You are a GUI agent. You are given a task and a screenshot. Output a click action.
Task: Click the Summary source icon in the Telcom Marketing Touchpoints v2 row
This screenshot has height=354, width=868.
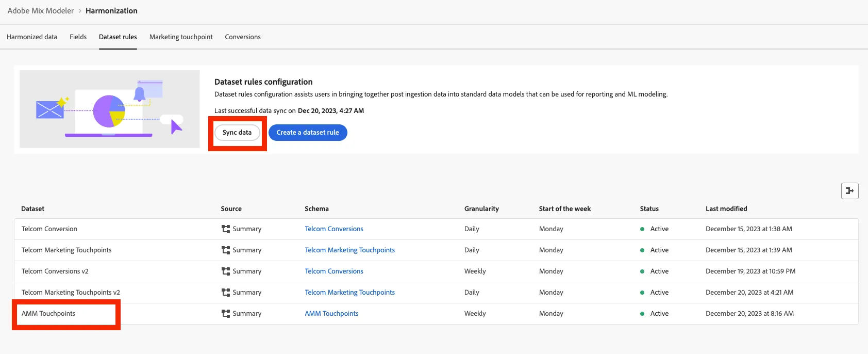[226, 293]
